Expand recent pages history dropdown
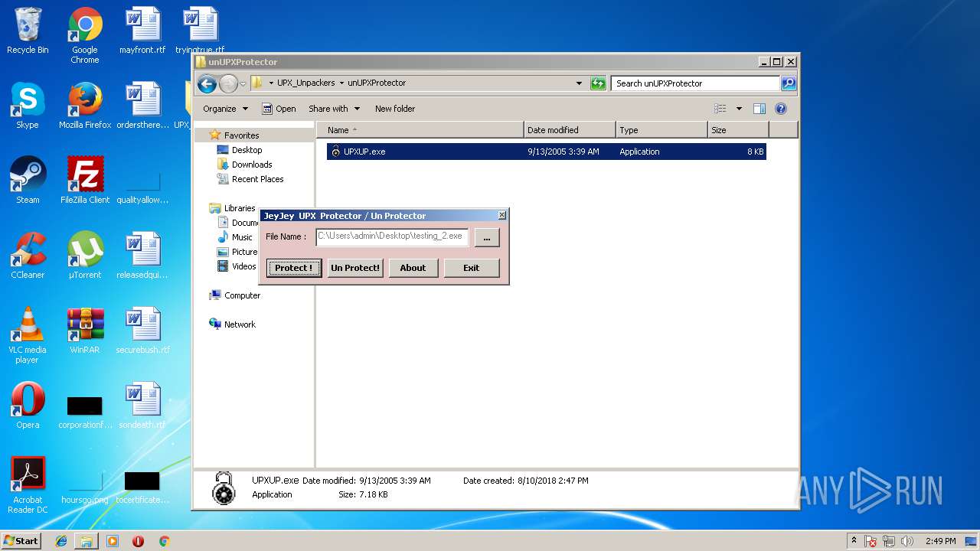The image size is (980, 551). 243,83
